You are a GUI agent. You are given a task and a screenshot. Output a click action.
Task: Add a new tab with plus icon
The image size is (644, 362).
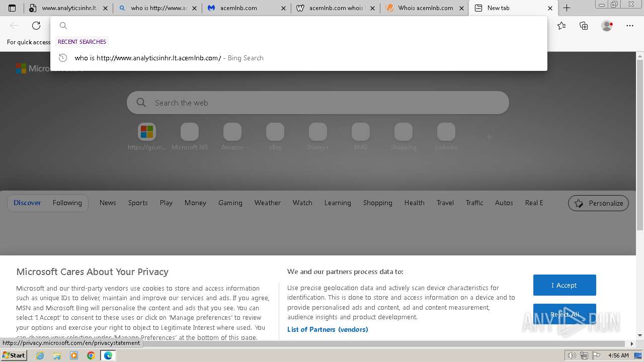click(x=567, y=8)
